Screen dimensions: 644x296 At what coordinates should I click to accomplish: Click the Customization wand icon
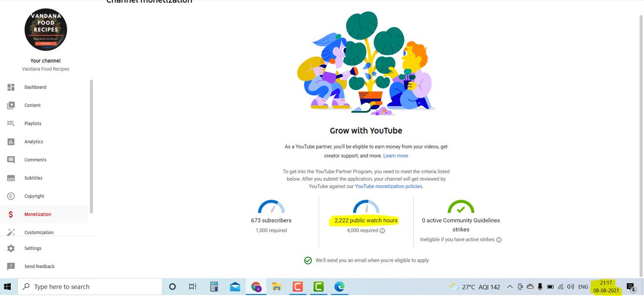[x=11, y=232]
